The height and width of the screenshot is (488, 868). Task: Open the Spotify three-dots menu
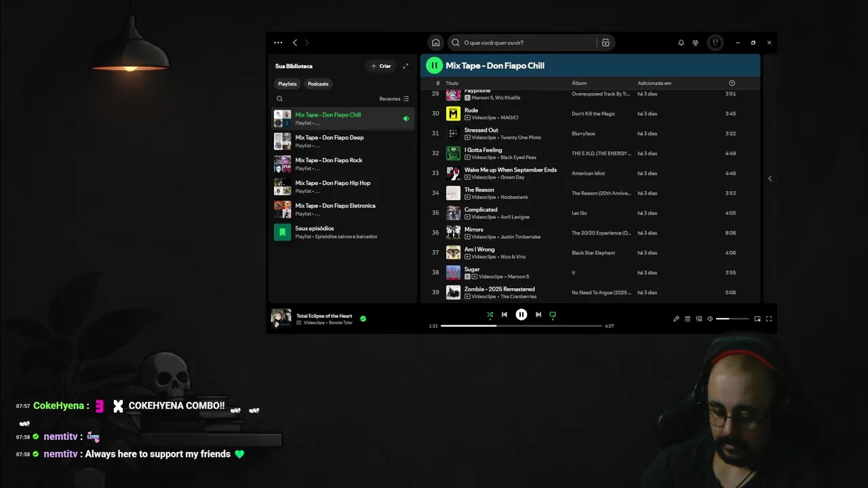[278, 43]
